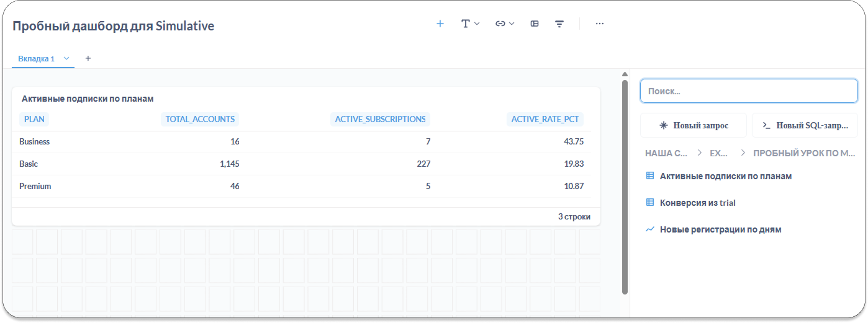Open the three-dots more options menu
The image size is (868, 323).
(599, 24)
